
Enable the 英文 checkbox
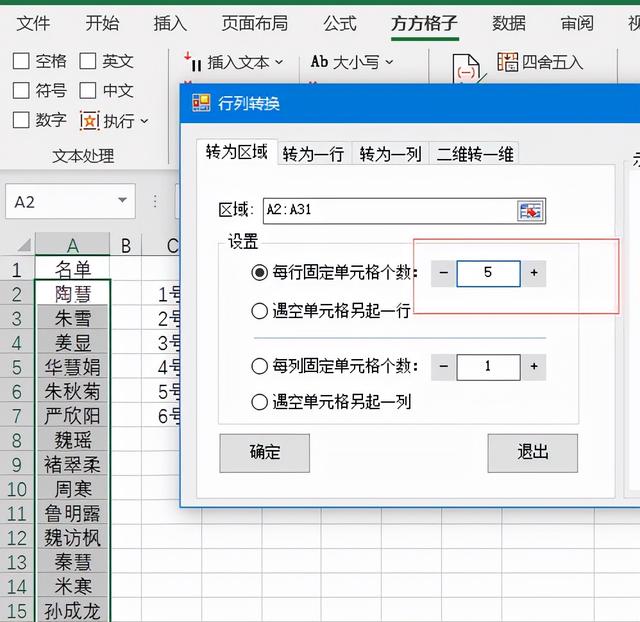88,62
